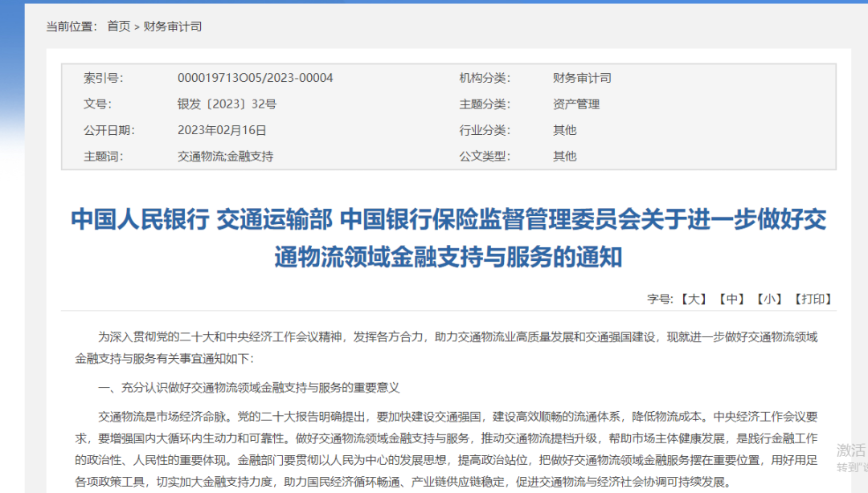
Task: Click the publication date 2023年02月16日
Action: point(222,129)
